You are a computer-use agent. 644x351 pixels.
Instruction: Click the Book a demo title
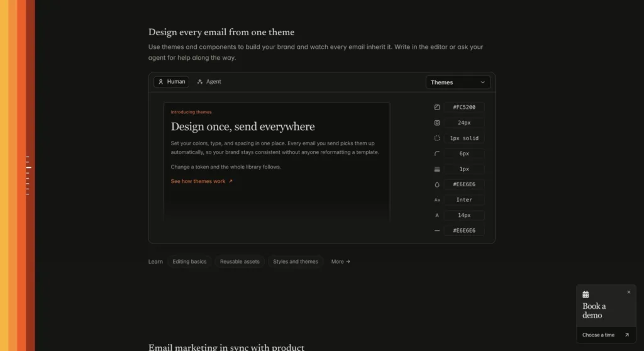594,311
